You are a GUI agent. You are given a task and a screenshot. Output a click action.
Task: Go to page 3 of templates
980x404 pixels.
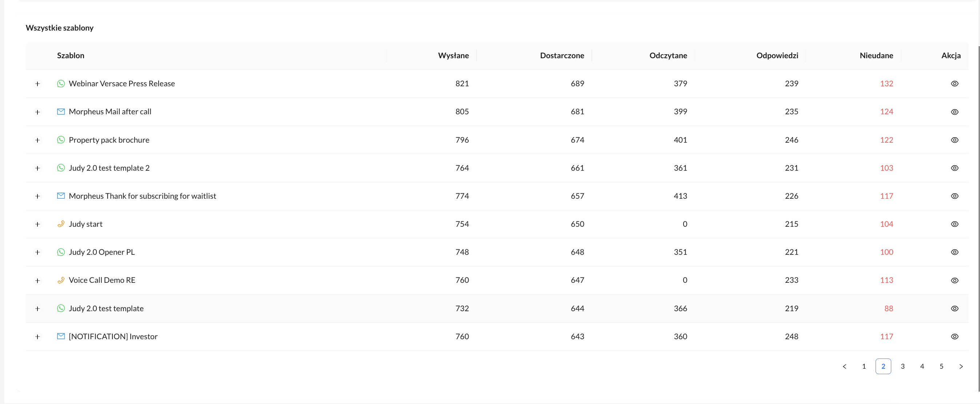[x=903, y=366]
